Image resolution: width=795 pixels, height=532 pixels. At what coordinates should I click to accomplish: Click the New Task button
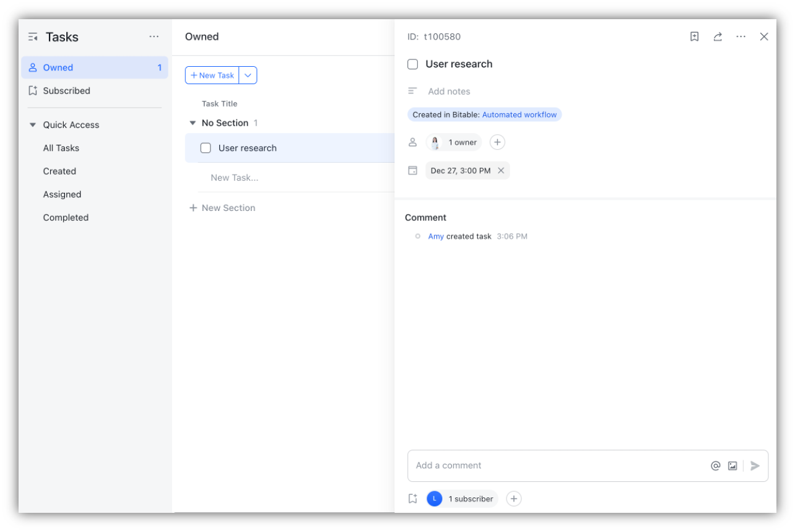[212, 75]
